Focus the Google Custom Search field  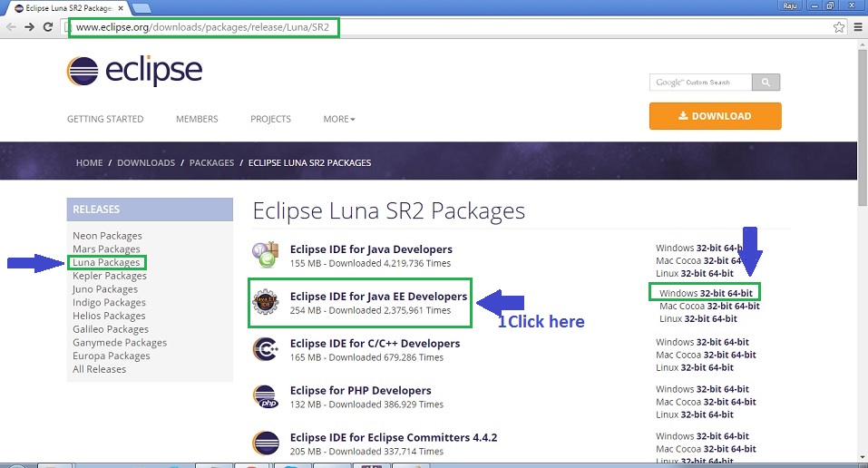coord(701,82)
